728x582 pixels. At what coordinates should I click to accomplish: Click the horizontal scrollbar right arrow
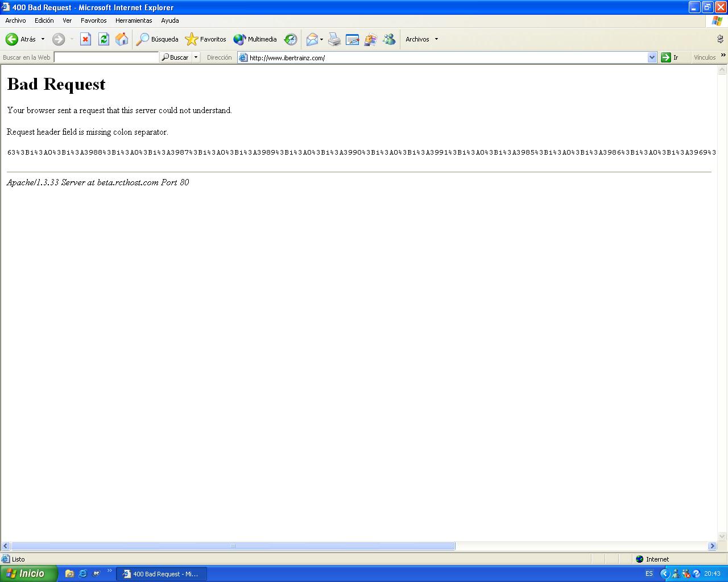712,546
